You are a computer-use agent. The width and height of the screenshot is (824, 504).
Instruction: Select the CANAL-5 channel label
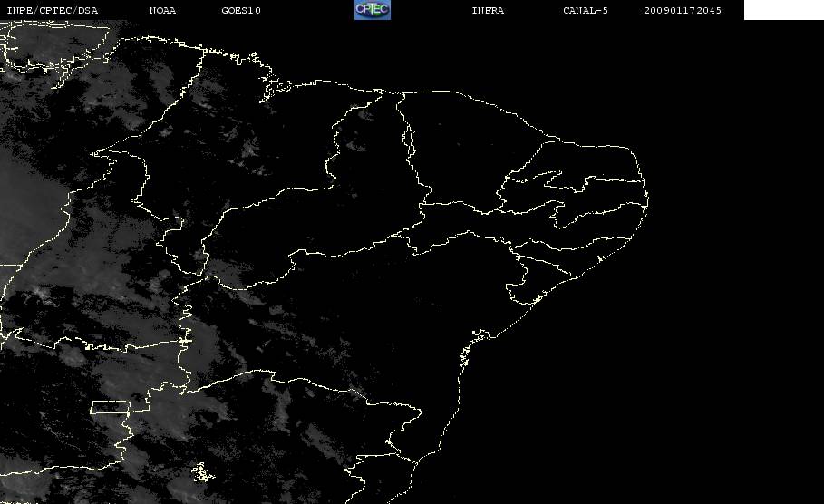[x=586, y=11]
